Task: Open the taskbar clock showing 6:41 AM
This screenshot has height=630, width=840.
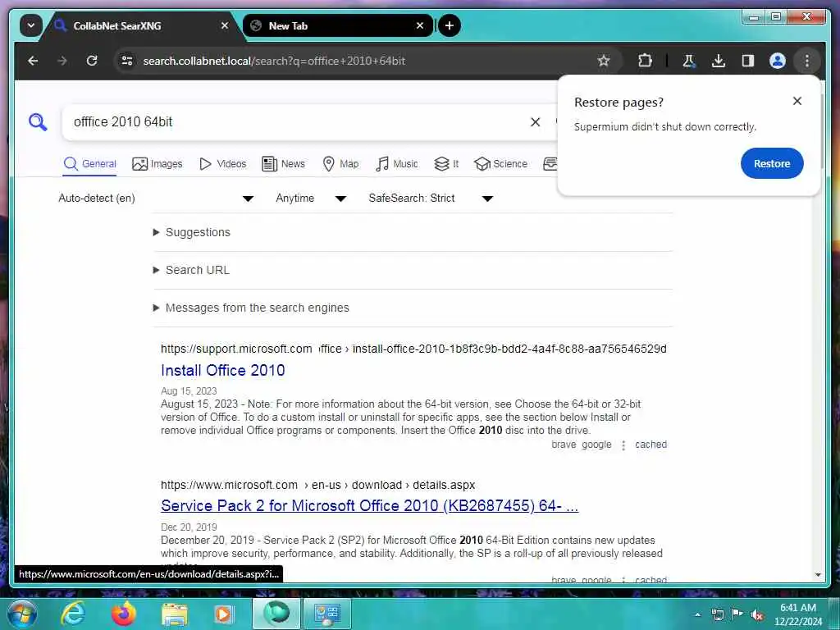Action: [798, 614]
